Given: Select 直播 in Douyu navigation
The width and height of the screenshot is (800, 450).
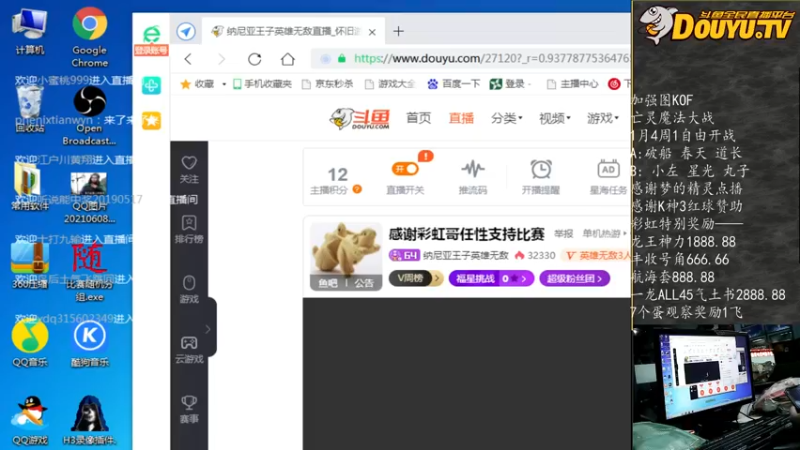Looking at the screenshot, I should 461,118.
